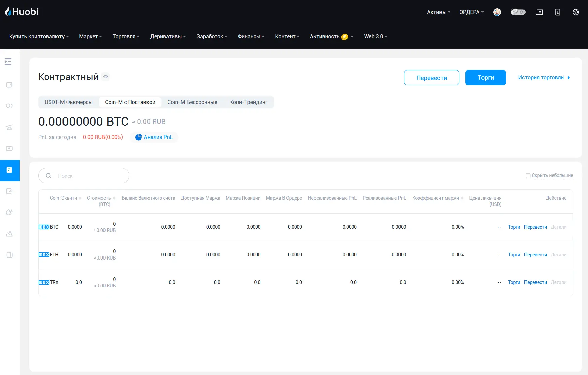Viewport: 588px width, 375px height.
Task: Enable the Скрыть небольшие checkbox
Action: pos(528,175)
